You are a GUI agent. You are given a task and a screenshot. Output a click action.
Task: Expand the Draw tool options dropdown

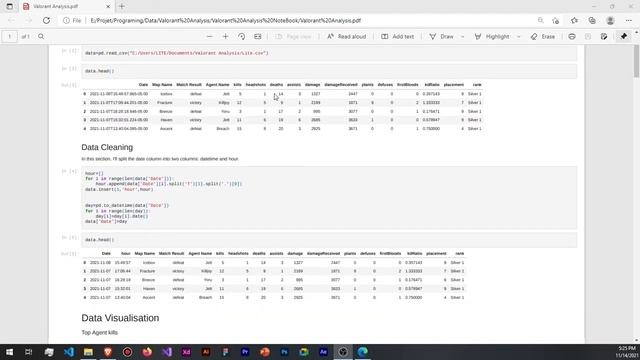point(462,36)
